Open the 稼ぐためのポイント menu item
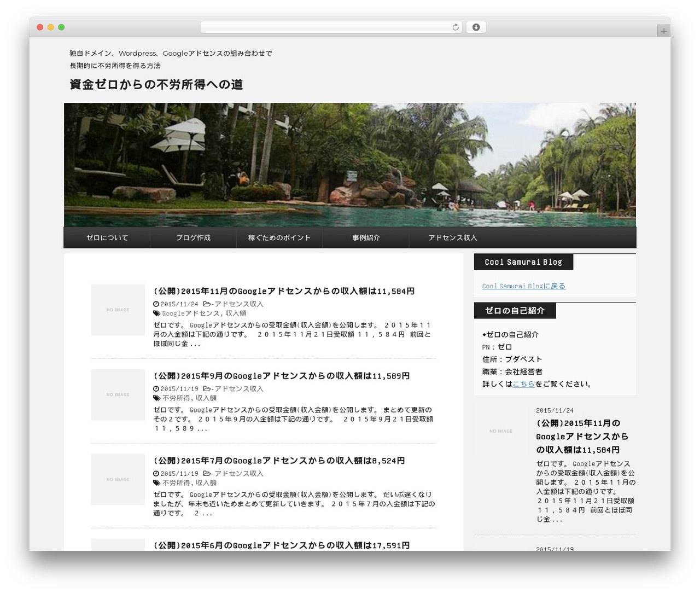Screen dimensions: 700x593 [x=279, y=238]
